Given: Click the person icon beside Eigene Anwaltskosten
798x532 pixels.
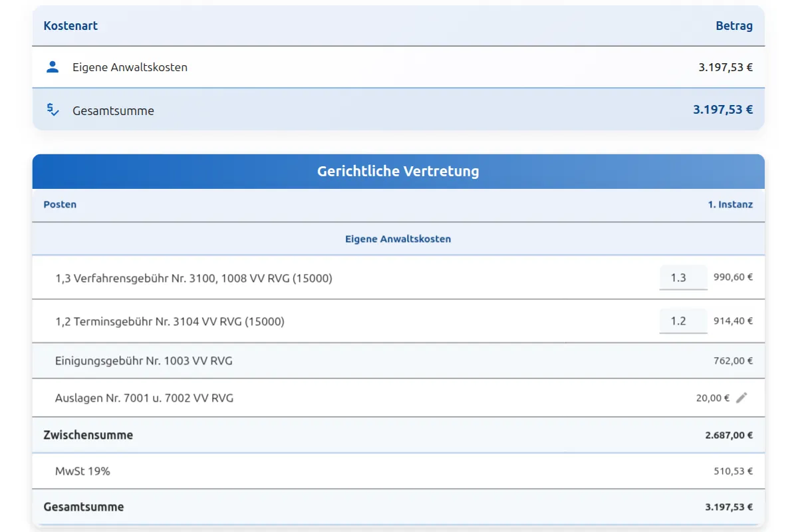Looking at the screenshot, I should [x=52, y=66].
